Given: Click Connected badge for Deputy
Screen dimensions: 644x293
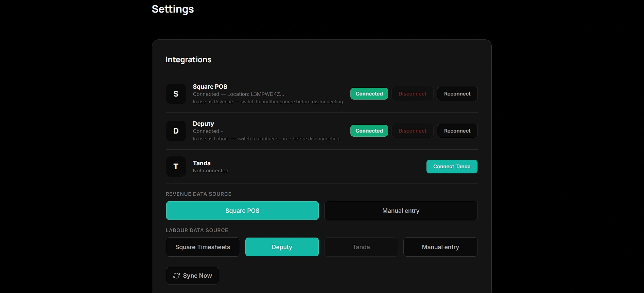Looking at the screenshot, I should pyautogui.click(x=369, y=131).
